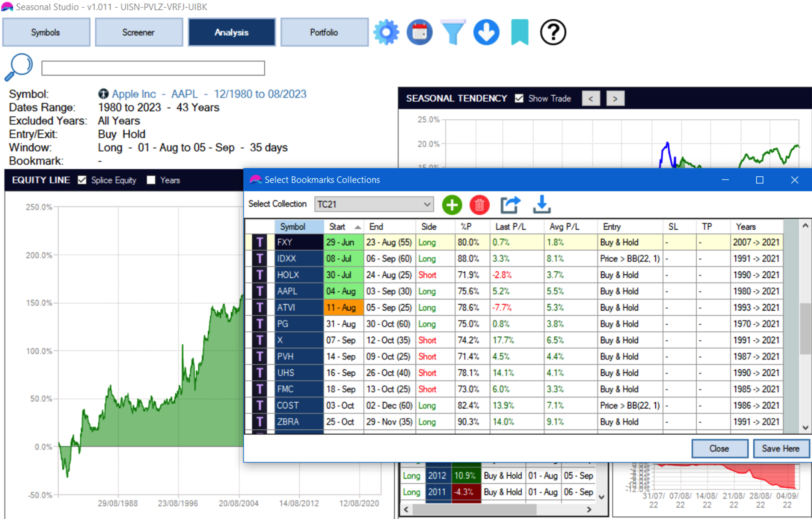
Task: Click the 17.7% Last P/L cell
Action: [x=517, y=340]
